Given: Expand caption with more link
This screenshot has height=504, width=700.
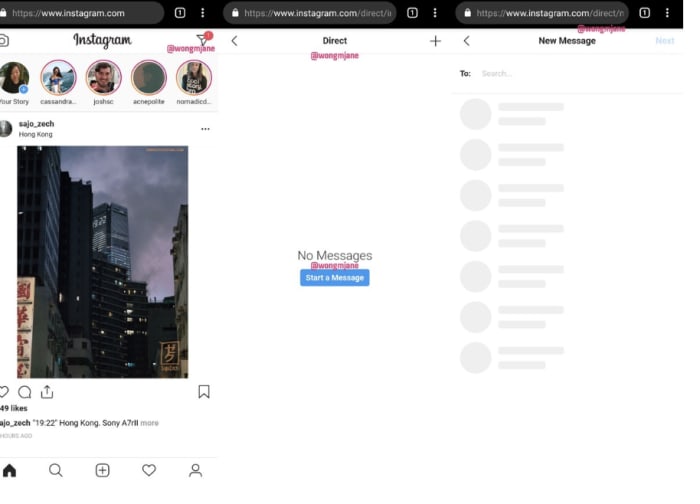Looking at the screenshot, I should [x=150, y=423].
